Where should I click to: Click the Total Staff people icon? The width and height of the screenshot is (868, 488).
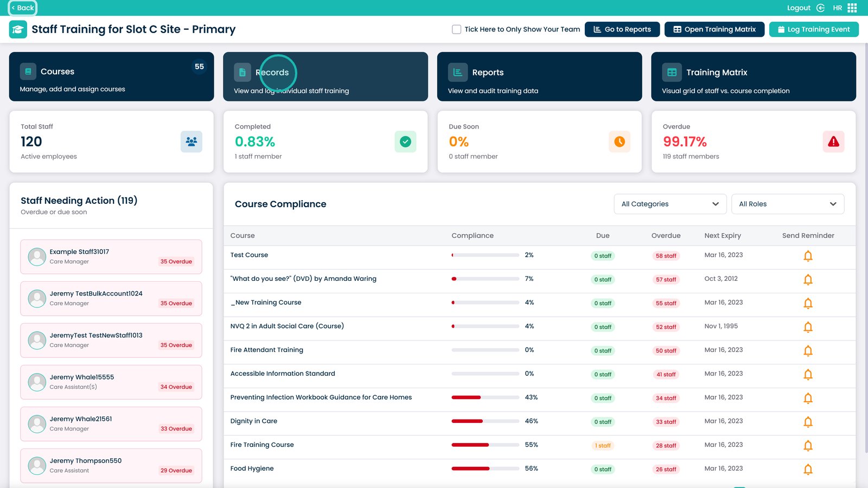click(x=191, y=142)
